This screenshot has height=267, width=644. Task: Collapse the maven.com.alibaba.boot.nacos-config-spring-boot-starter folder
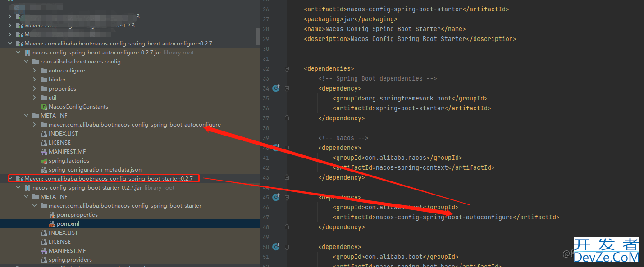coord(34,206)
